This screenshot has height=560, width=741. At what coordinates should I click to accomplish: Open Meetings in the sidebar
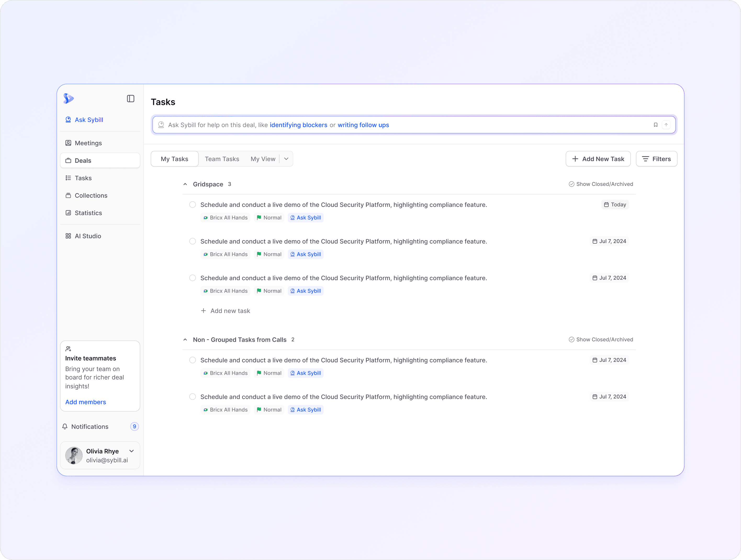point(88,143)
